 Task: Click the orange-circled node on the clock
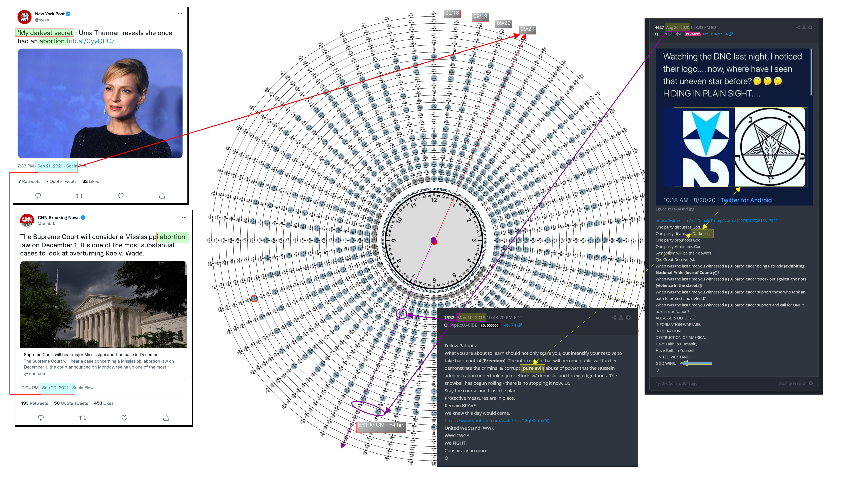(x=254, y=298)
